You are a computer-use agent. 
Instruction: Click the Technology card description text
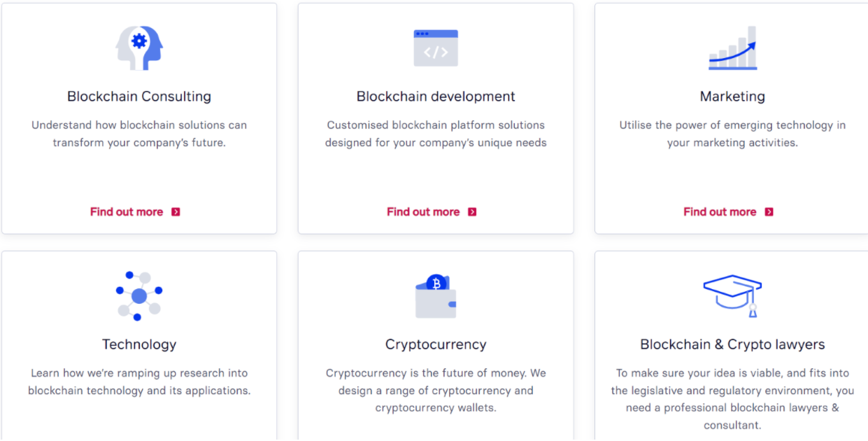(139, 381)
